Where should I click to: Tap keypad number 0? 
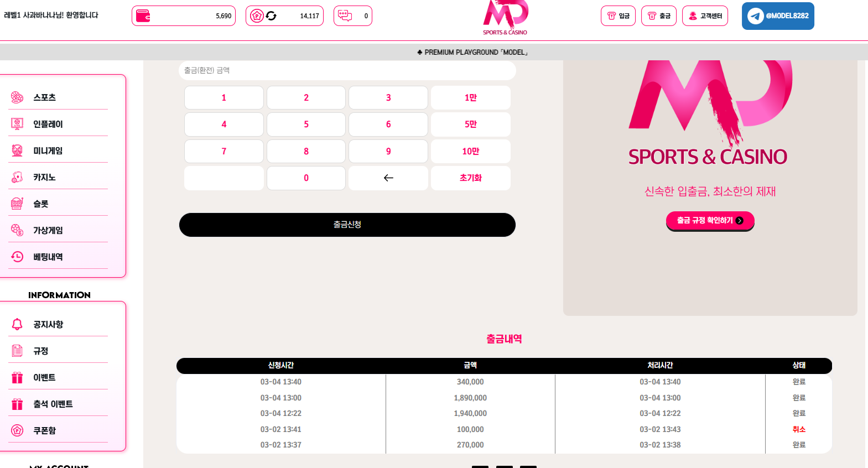306,178
